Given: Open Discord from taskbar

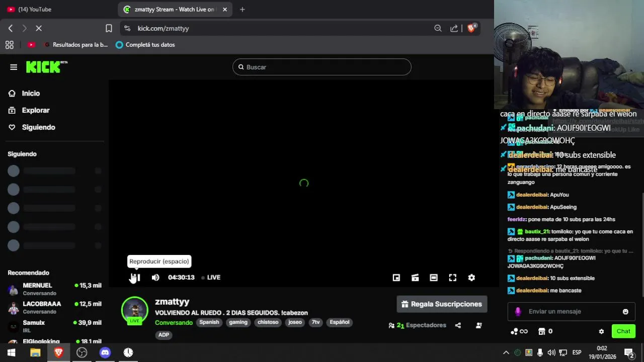Looking at the screenshot, I should (x=105, y=352).
